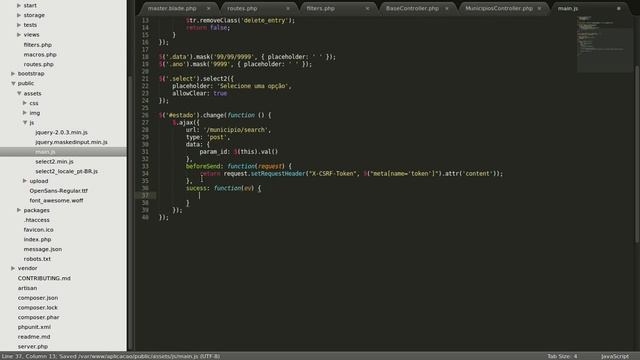The width and height of the screenshot is (640, 360).
Task: Open jquery.maskedinput.min.js file
Action: [71, 142]
